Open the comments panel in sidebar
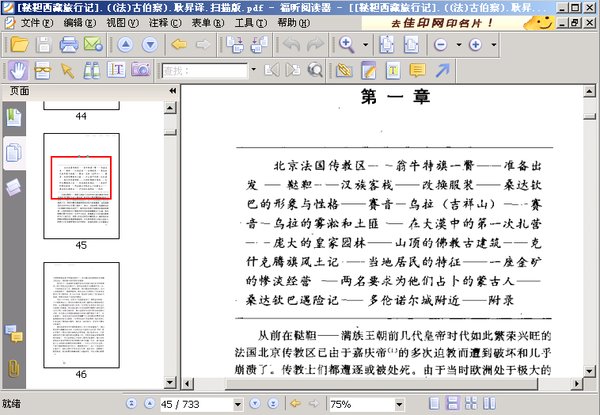This screenshot has width=600, height=415. tap(14, 333)
